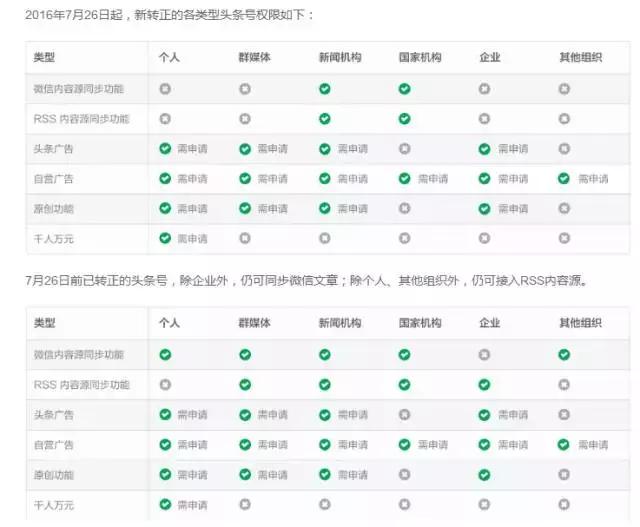Click '需申请' beside 企业 原创功能 in upper table
The height and width of the screenshot is (527, 640).
[513, 209]
